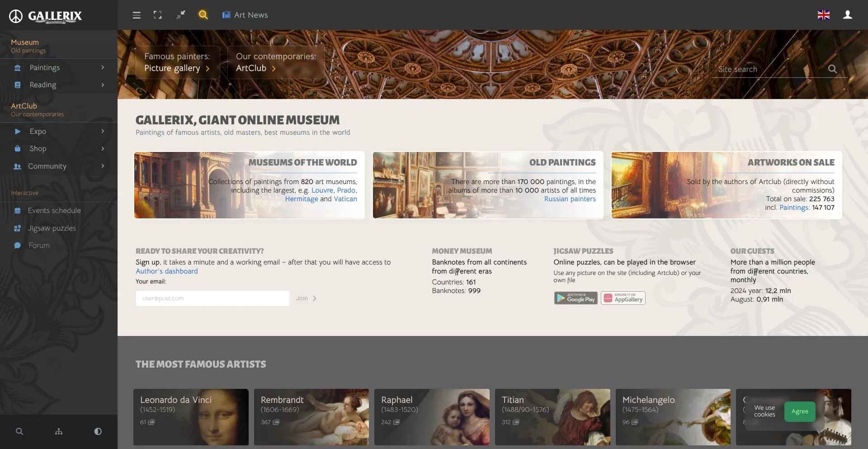The width and height of the screenshot is (868, 449).
Task: Open Jigsaw puzzles in sidebar
Action: coord(52,228)
